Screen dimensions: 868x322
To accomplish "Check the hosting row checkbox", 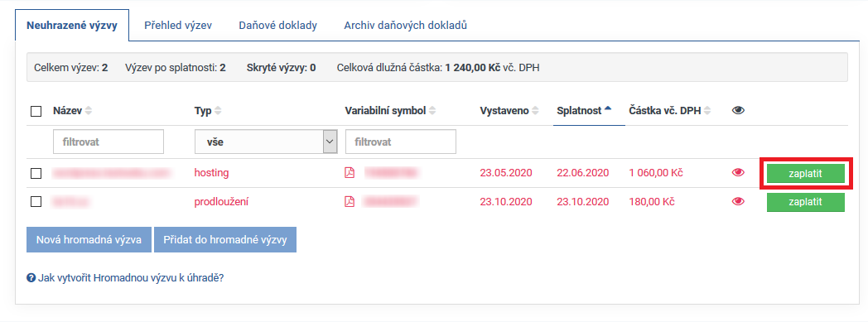I will point(36,173).
